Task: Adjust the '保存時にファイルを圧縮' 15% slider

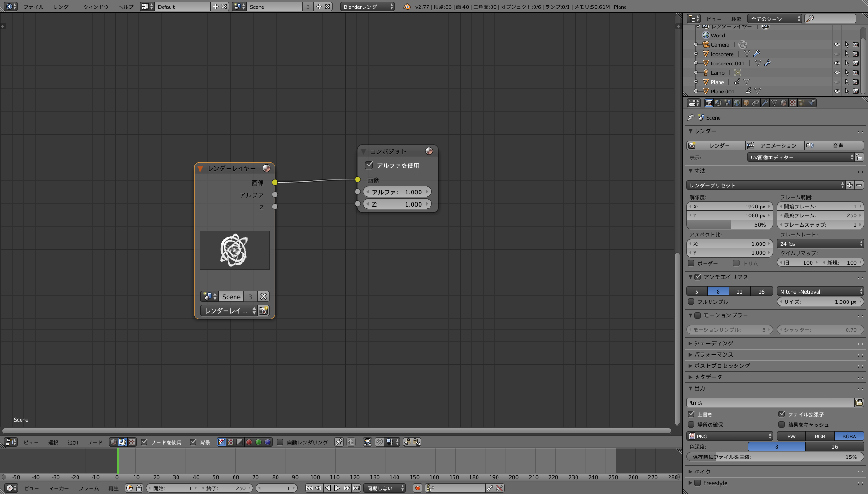Action: tap(775, 457)
